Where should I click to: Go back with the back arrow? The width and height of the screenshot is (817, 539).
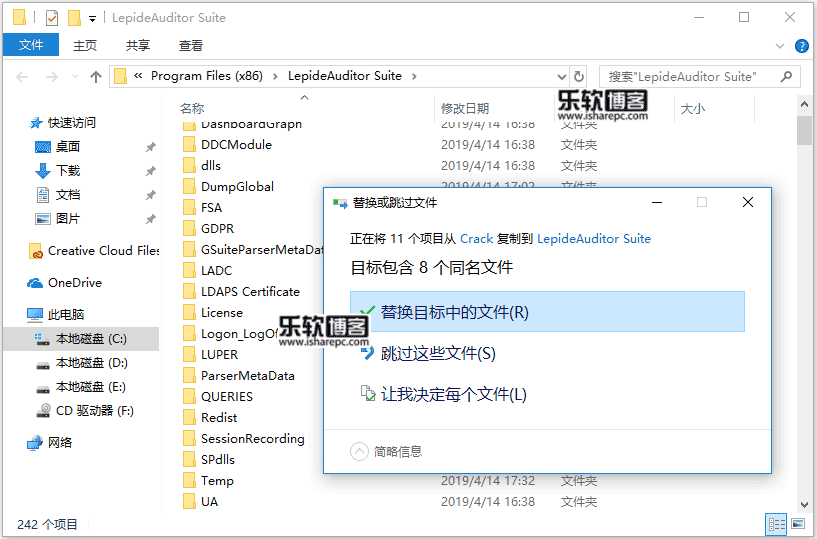click(22, 77)
